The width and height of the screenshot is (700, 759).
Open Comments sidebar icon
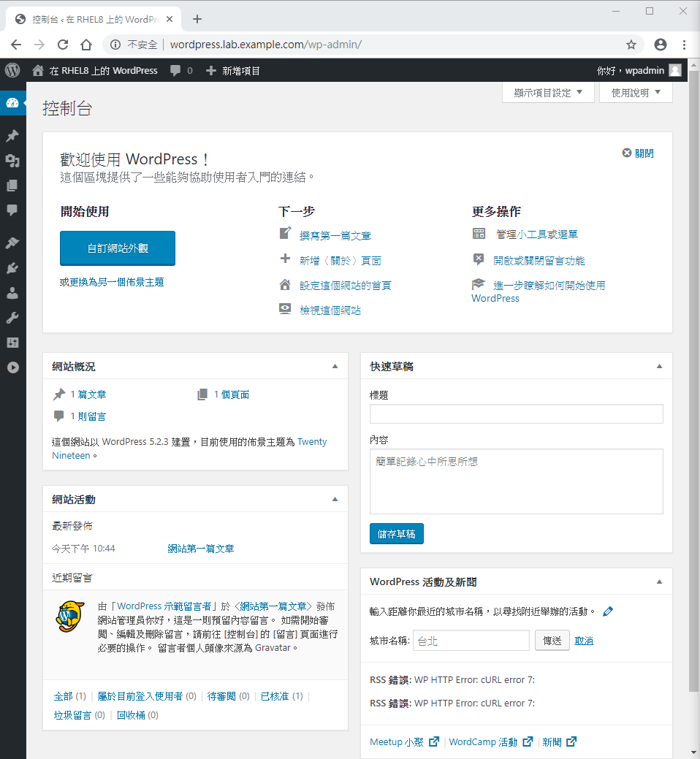click(x=12, y=210)
